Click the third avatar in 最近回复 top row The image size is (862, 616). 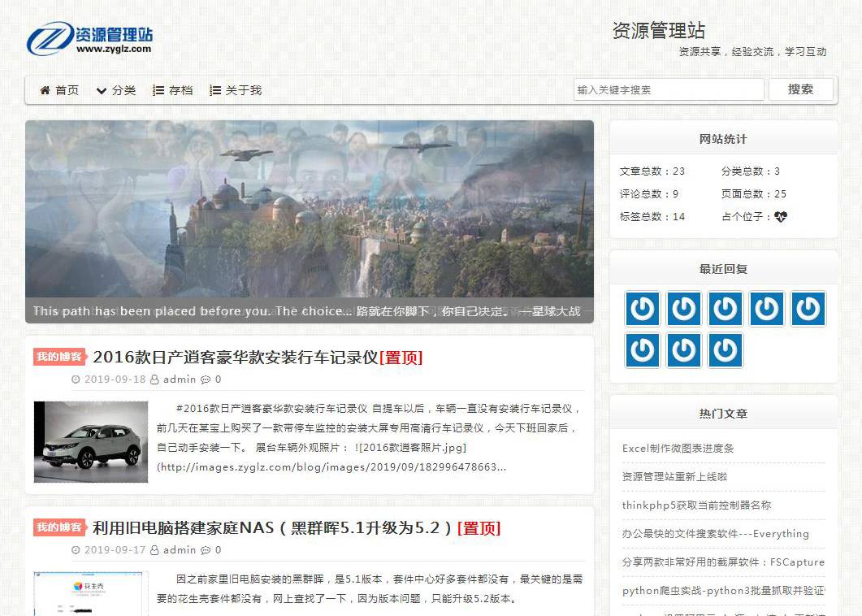[x=726, y=309]
